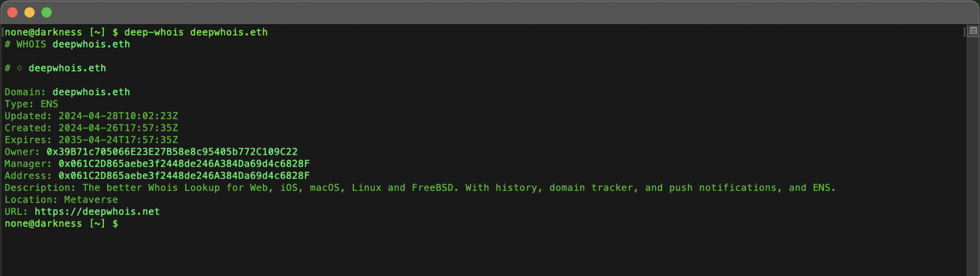Image resolution: width=980 pixels, height=276 pixels.
Task: Click the Manager wallet address
Action: click(x=183, y=164)
